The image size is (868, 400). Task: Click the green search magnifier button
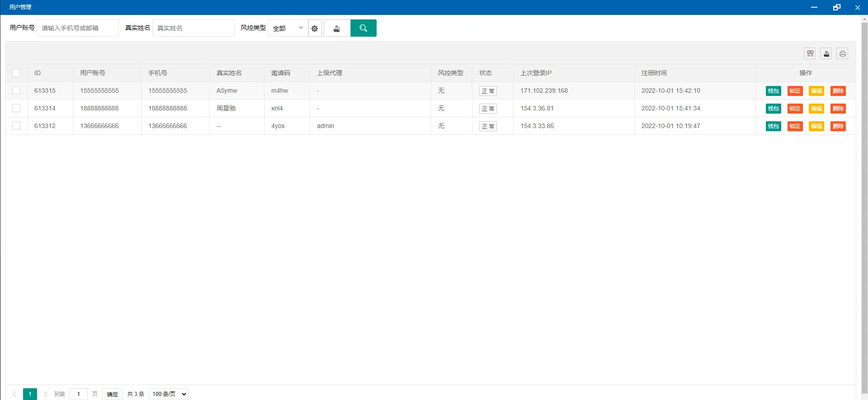point(363,28)
